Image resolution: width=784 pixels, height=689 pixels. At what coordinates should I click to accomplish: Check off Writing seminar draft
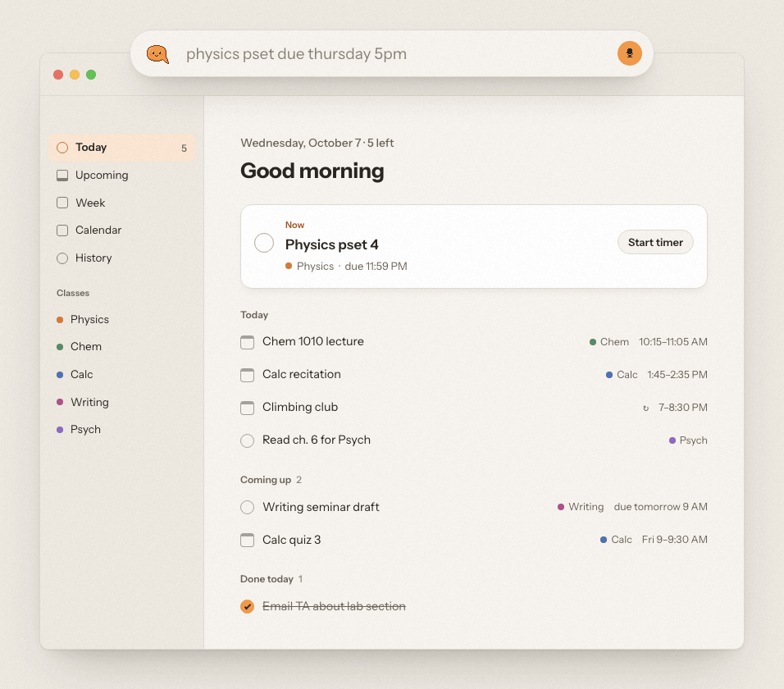[x=247, y=508]
